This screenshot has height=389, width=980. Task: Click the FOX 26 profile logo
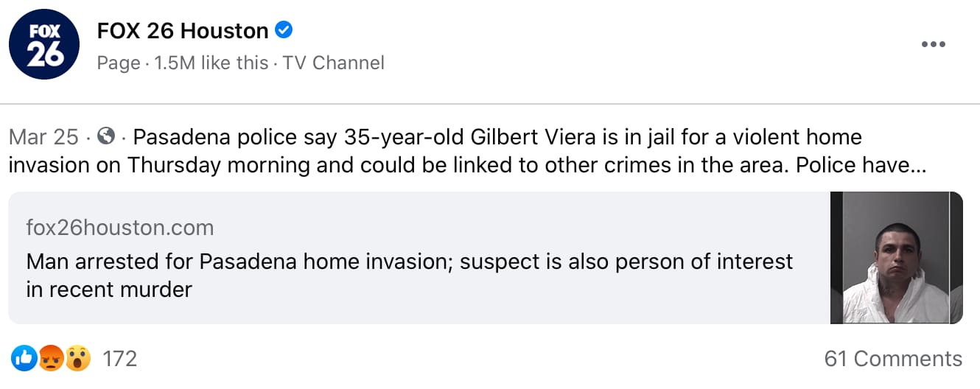[44, 46]
